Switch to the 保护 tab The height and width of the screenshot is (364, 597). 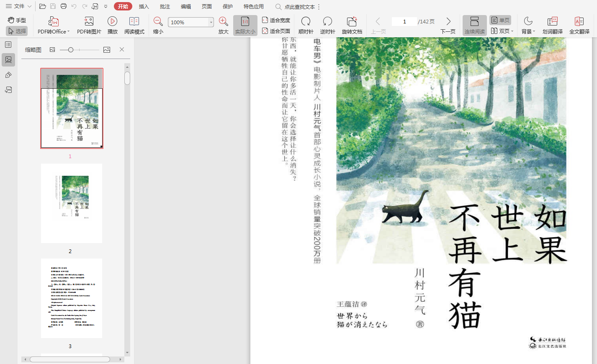click(x=228, y=7)
